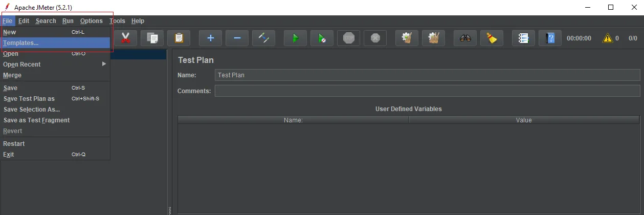Viewport: 644px width, 215px height.
Task: Click the Clear All results icon
Action: [433, 38]
